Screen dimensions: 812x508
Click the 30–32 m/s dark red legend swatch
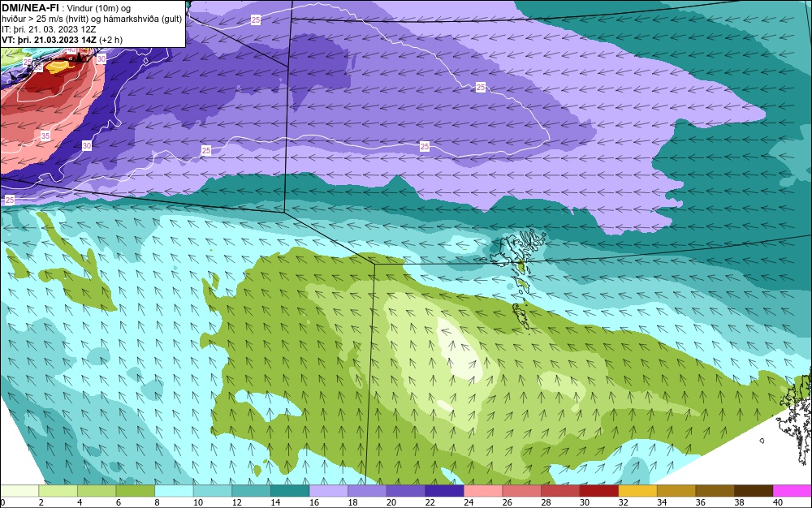[x=598, y=491]
